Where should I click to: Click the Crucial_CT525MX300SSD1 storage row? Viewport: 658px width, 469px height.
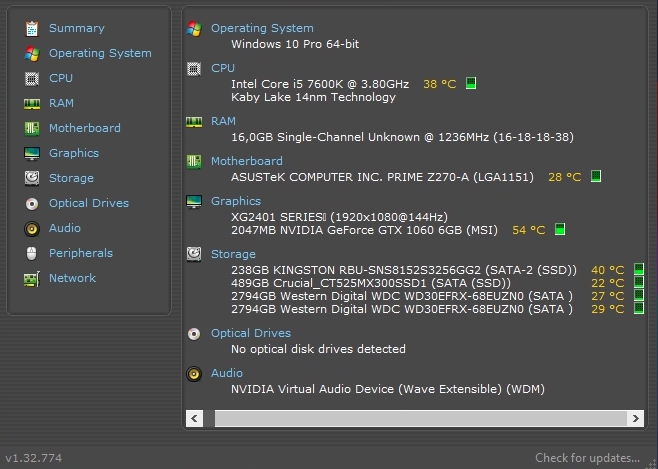pyautogui.click(x=371, y=283)
